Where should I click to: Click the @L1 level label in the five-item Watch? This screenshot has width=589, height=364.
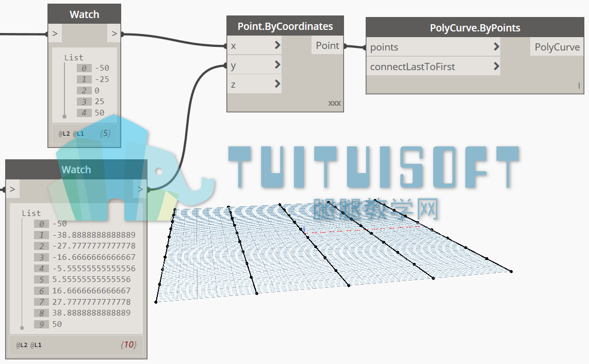[x=78, y=134]
